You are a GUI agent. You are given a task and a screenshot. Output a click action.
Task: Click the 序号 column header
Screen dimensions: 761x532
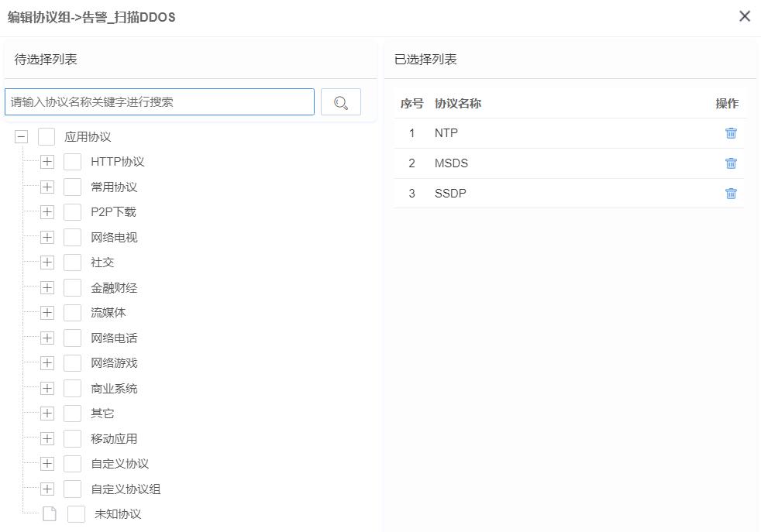tap(411, 103)
